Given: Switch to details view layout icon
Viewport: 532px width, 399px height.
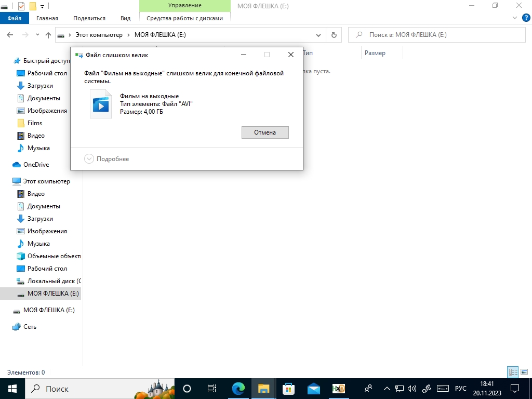Looking at the screenshot, I should pyautogui.click(x=513, y=372).
